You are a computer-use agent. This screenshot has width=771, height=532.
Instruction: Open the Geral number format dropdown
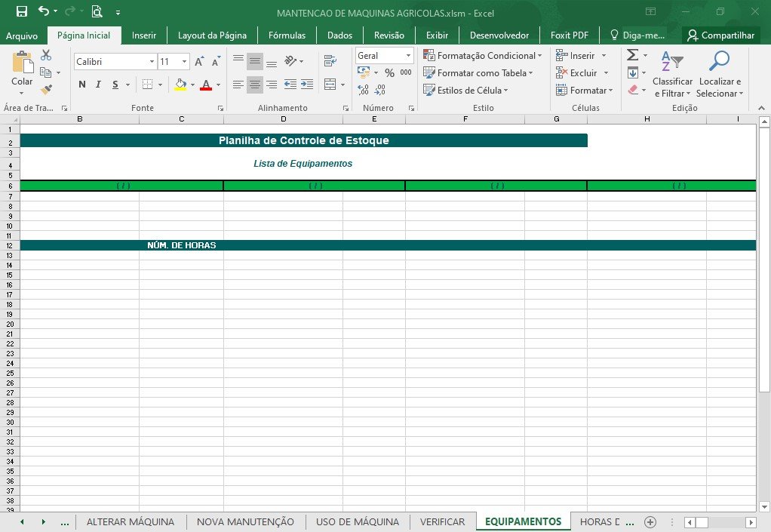[408, 56]
